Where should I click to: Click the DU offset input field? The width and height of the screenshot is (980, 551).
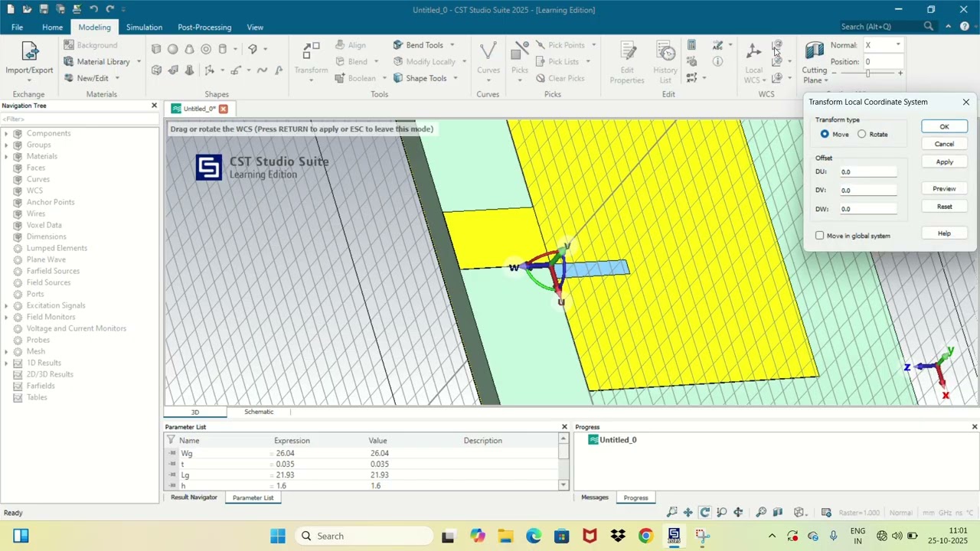click(x=868, y=171)
